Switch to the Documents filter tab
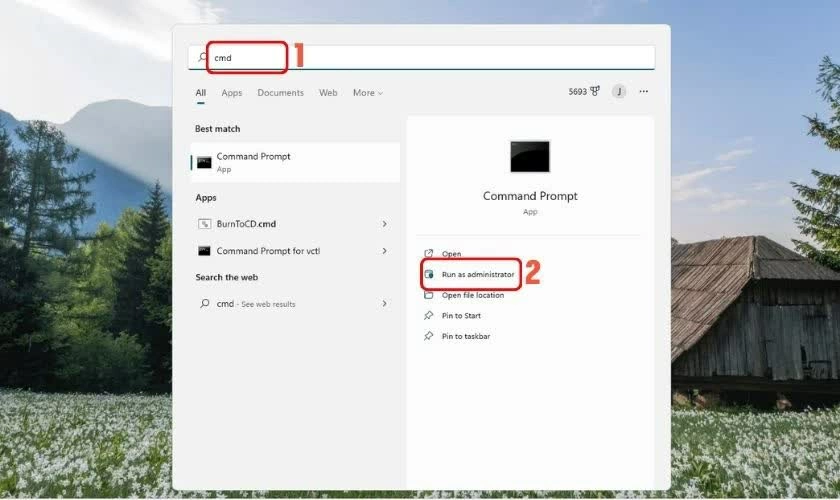The image size is (840, 500). [x=280, y=93]
